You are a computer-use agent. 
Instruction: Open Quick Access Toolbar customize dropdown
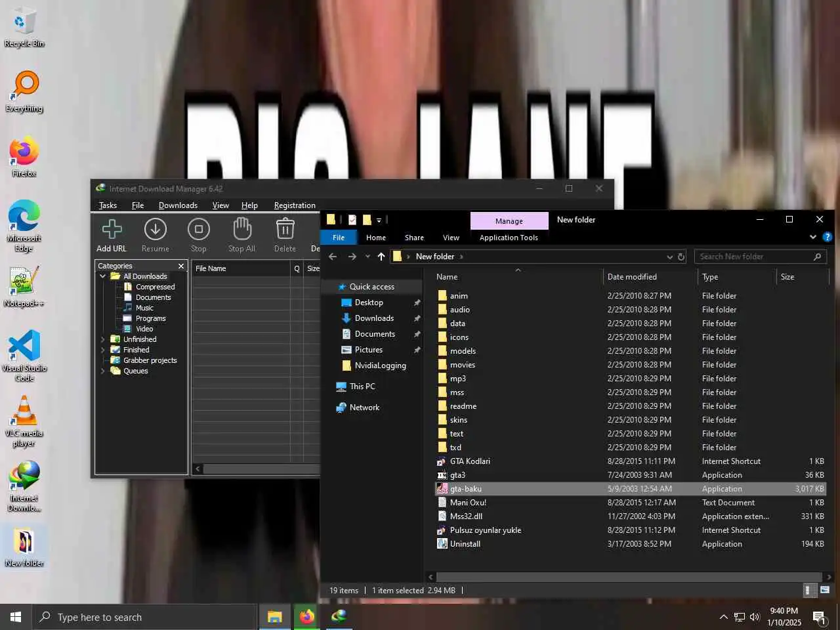coord(379,220)
